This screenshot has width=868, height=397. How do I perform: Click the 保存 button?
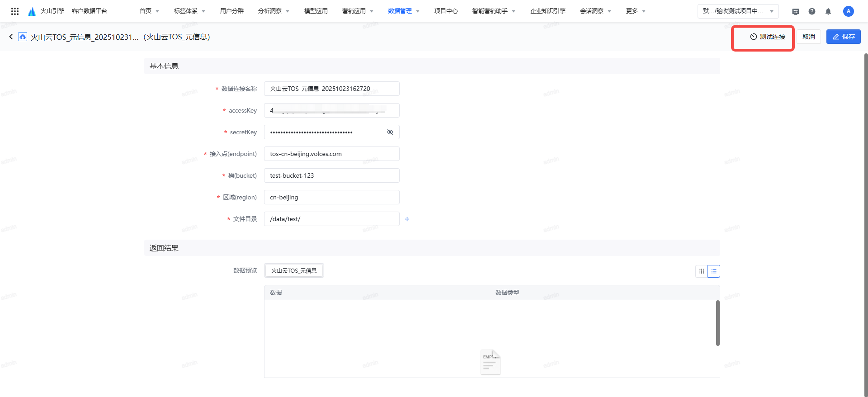tap(843, 37)
